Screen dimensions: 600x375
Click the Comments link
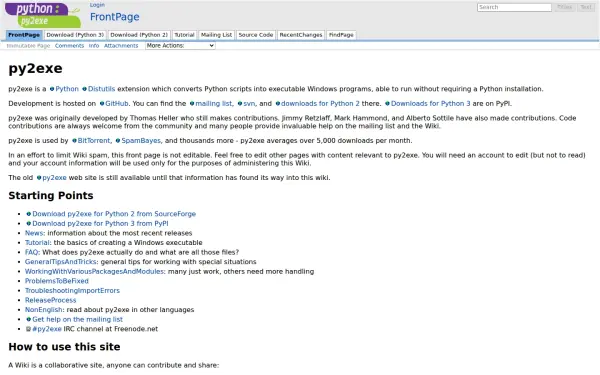[69, 46]
